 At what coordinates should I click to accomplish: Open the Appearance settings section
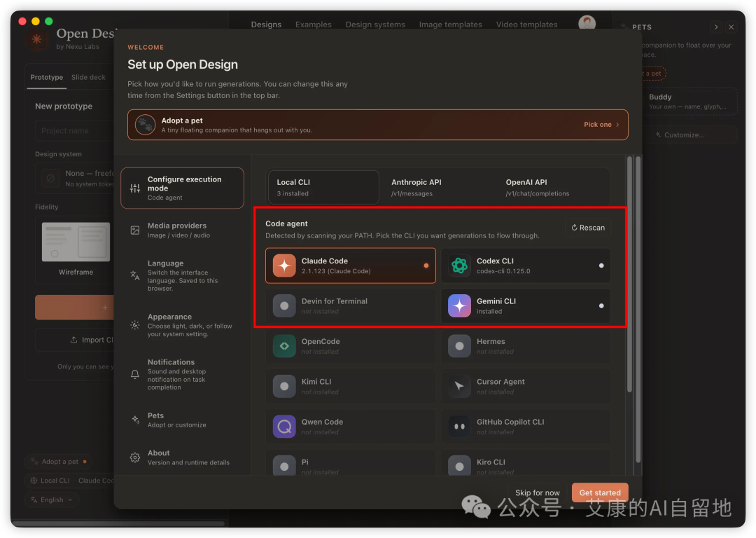(x=182, y=325)
